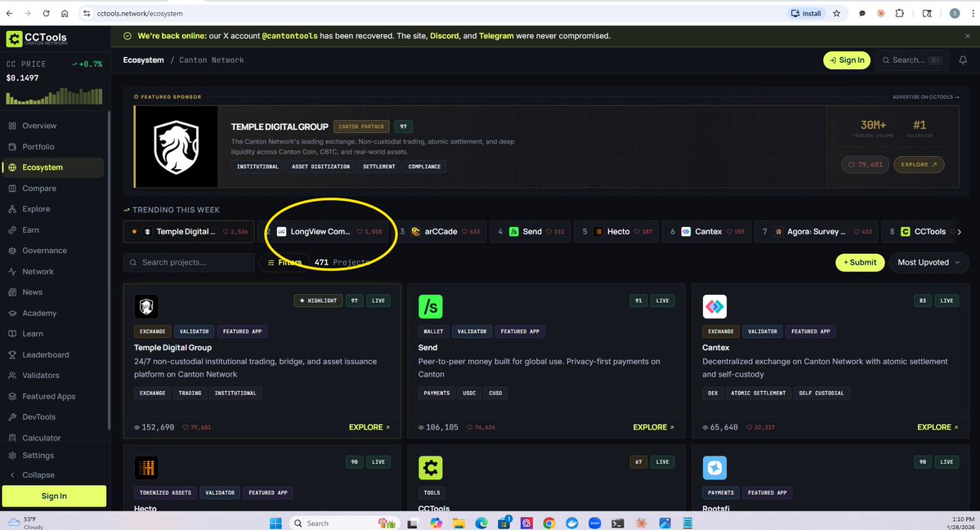The height and width of the screenshot is (530, 980).
Task: Open trending item LongView Com...
Action: tap(325, 232)
